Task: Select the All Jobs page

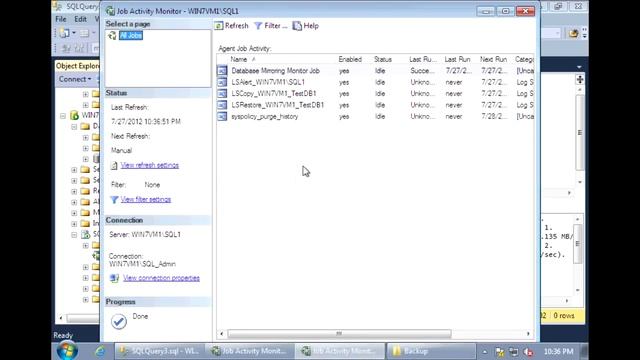Action: (x=131, y=36)
